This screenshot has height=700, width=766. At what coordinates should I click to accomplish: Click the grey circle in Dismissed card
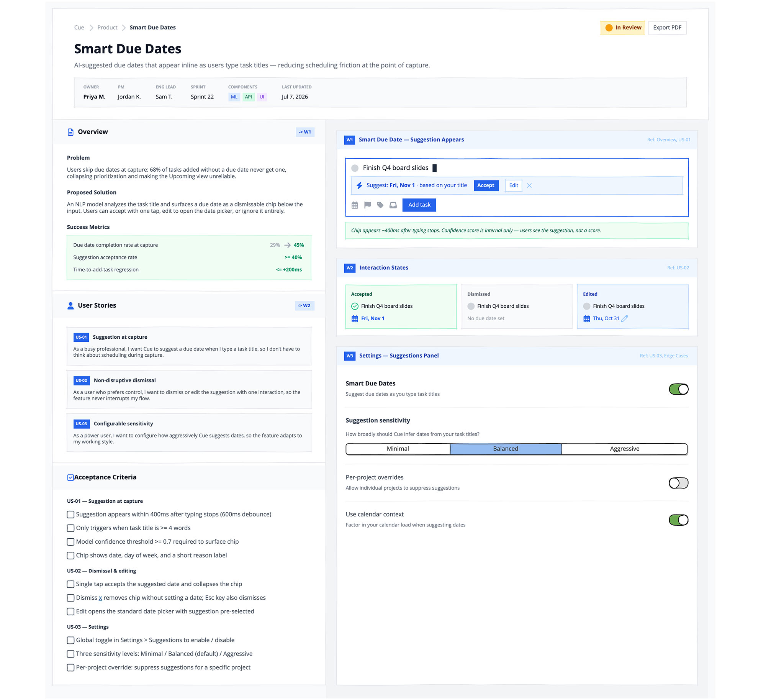471,306
